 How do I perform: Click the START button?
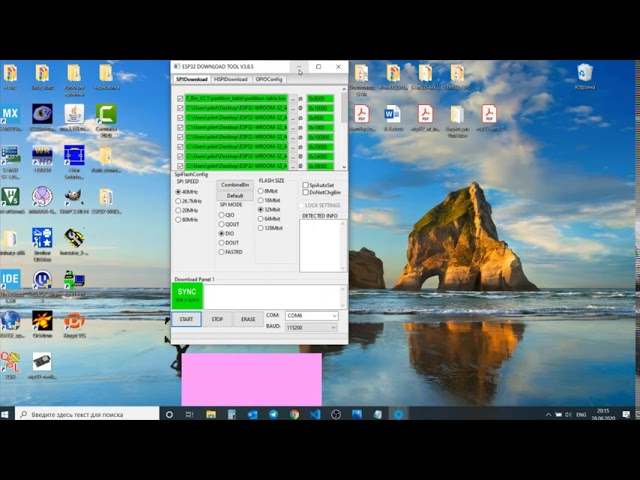pyautogui.click(x=186, y=319)
